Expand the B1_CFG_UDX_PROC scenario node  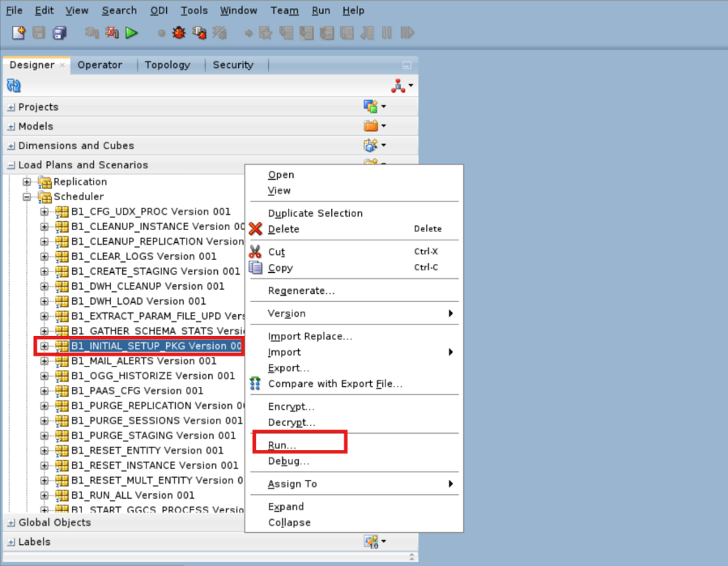(x=44, y=212)
